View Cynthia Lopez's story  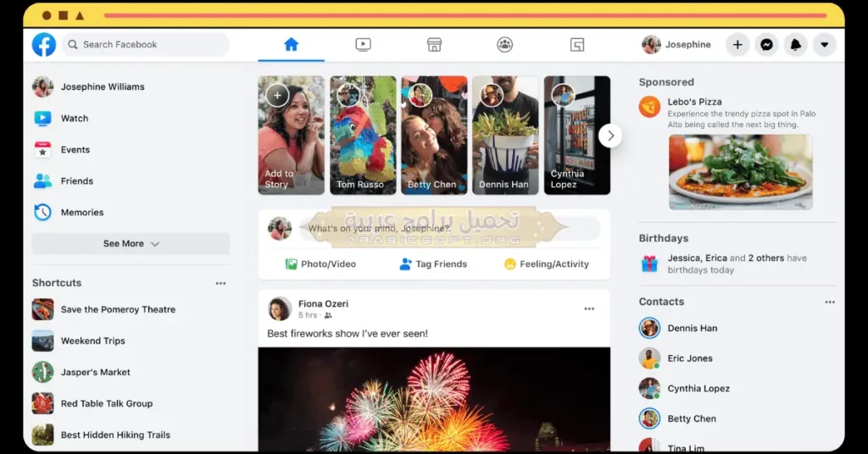pyautogui.click(x=576, y=136)
